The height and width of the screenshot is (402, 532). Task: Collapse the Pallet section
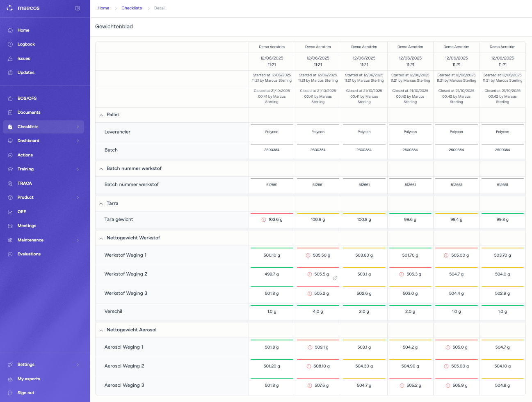101,115
